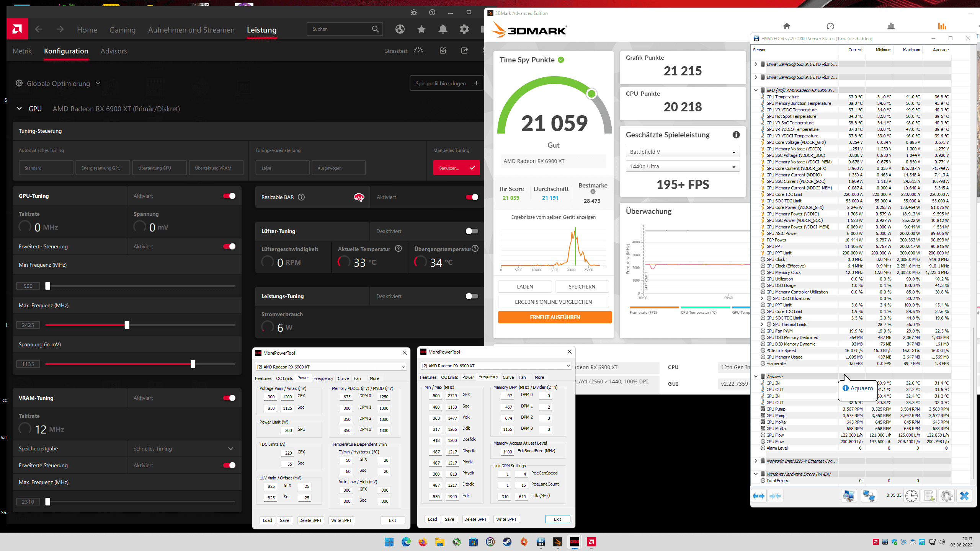This screenshot has width=980, height=551.
Task: Click the Max. Frequenz GPU slider handle
Action: (x=127, y=325)
